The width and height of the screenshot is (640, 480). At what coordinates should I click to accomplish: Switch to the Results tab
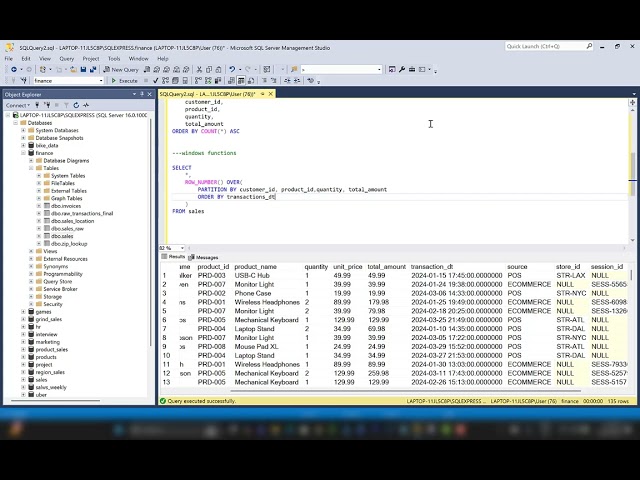click(173, 257)
